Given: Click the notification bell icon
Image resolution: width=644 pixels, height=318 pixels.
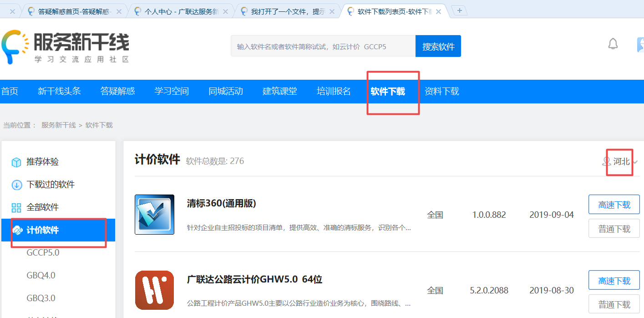Looking at the screenshot, I should click(613, 44).
